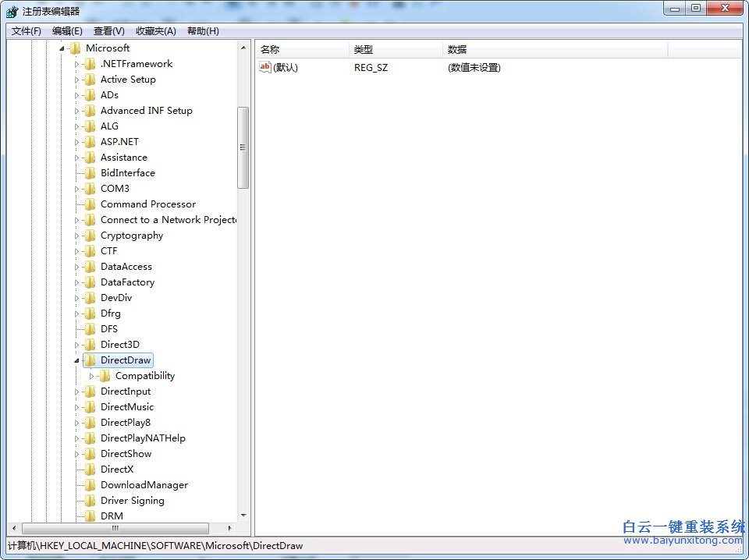This screenshot has height=560, width=749.
Task: Click the (默认) string value icon
Action: 265,68
